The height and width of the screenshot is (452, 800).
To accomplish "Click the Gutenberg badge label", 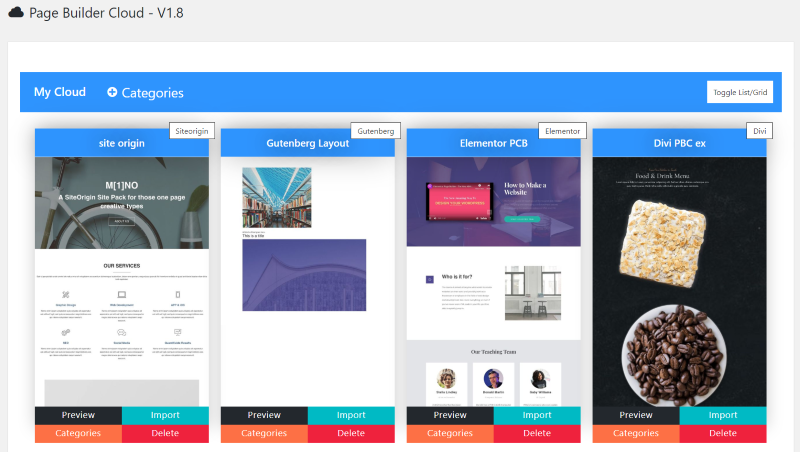I will (376, 131).
